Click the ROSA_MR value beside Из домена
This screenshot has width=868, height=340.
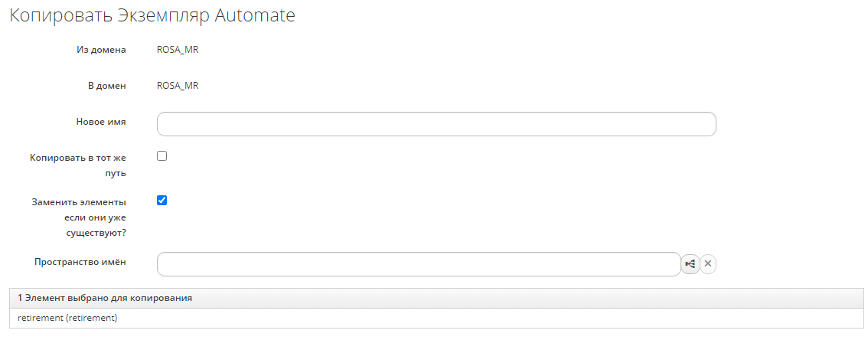point(178,51)
